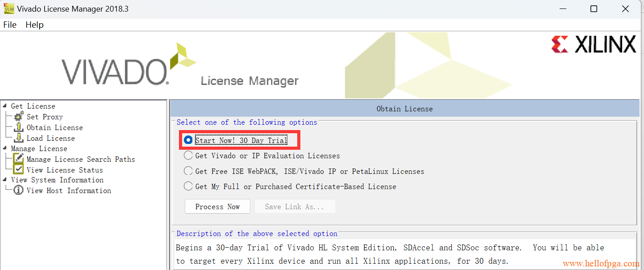Click the Manage License Search Paths icon
The height and width of the screenshot is (270, 644).
19,159
